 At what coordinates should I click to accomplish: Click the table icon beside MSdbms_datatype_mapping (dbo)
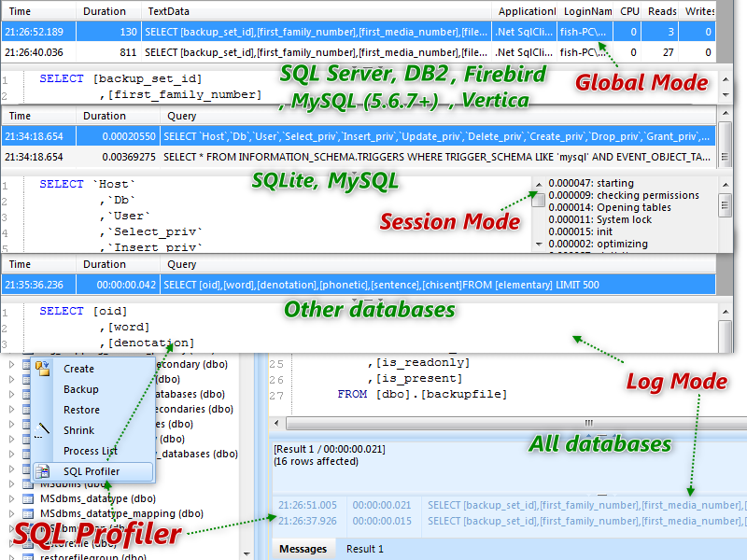click(x=28, y=513)
